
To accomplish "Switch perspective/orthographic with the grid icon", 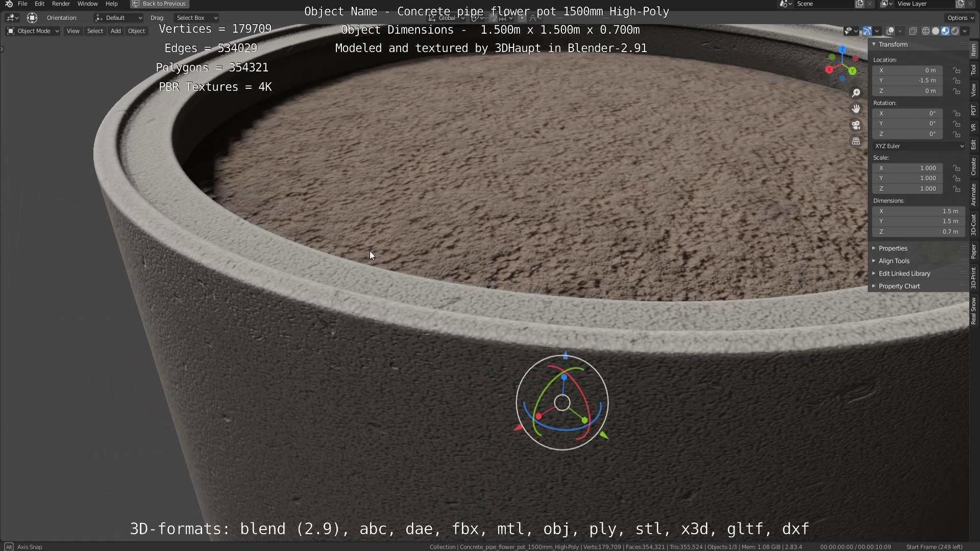I will (x=856, y=141).
